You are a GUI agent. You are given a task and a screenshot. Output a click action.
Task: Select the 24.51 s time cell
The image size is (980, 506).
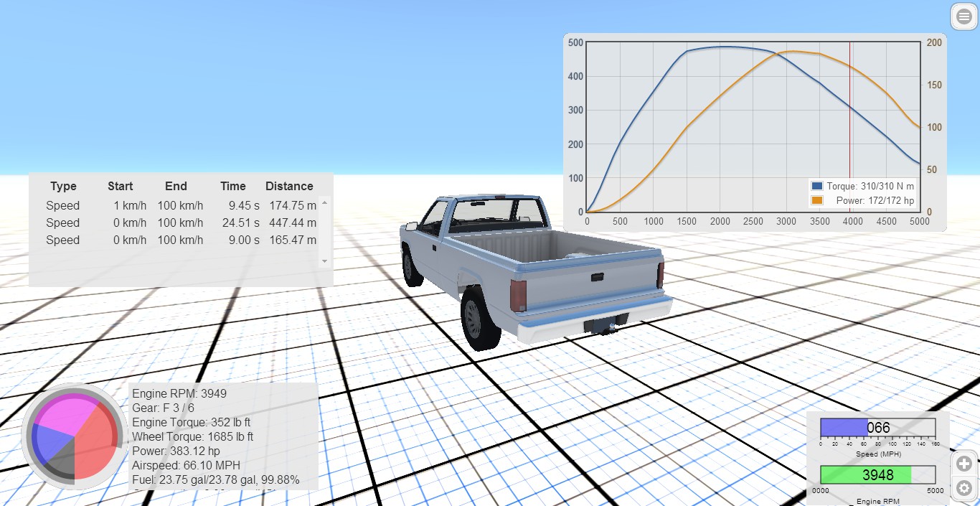[x=241, y=222]
